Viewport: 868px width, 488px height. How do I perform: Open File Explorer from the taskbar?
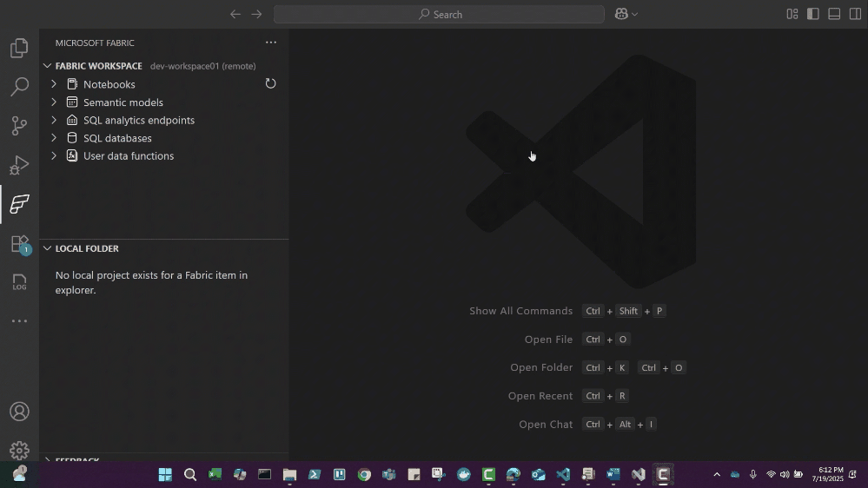pos(289,475)
